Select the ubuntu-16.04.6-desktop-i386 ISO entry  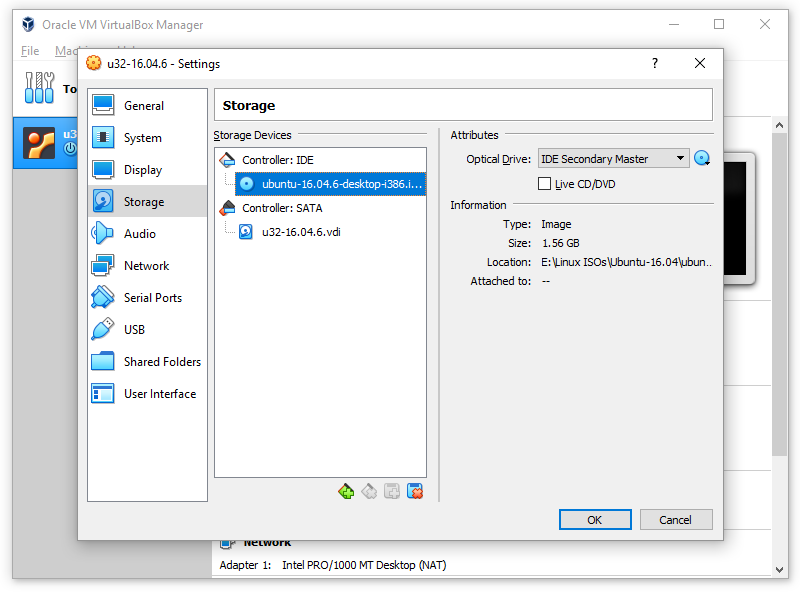[x=341, y=184]
